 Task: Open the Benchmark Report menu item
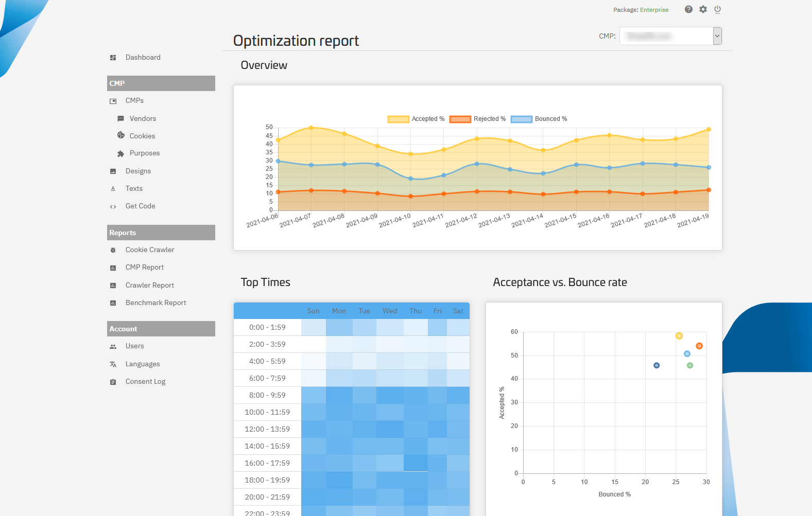coord(156,303)
